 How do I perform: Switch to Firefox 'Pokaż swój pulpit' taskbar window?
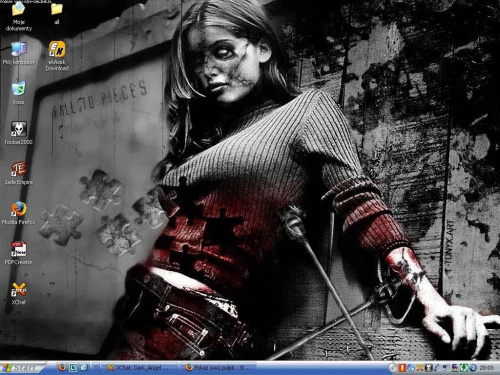pos(219,368)
